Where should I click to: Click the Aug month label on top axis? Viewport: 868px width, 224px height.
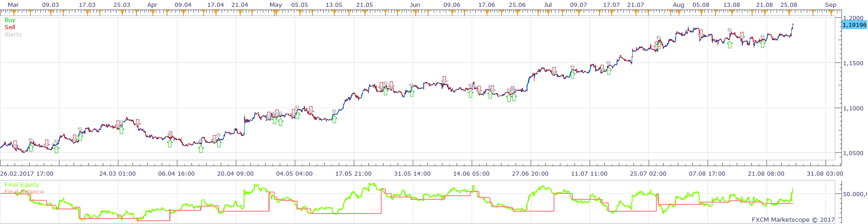tap(678, 5)
